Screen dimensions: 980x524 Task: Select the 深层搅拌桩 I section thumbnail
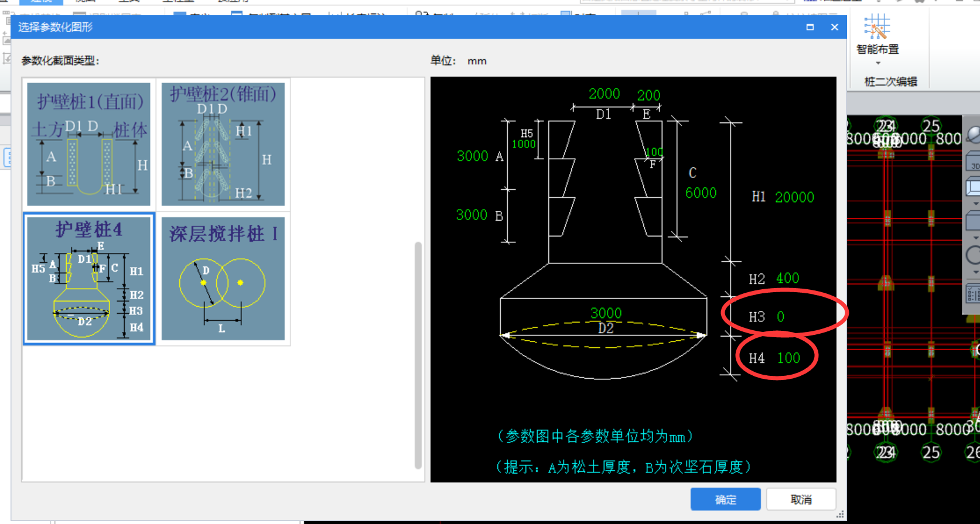[223, 279]
